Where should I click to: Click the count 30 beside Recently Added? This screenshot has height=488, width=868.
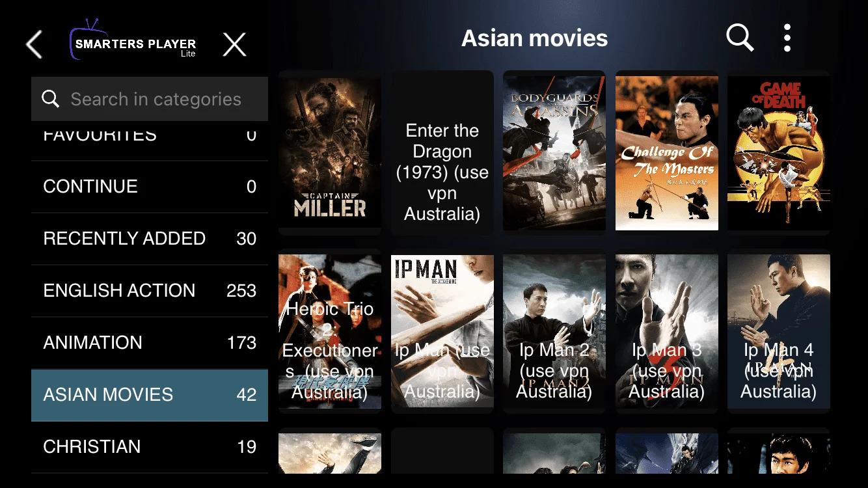point(247,239)
